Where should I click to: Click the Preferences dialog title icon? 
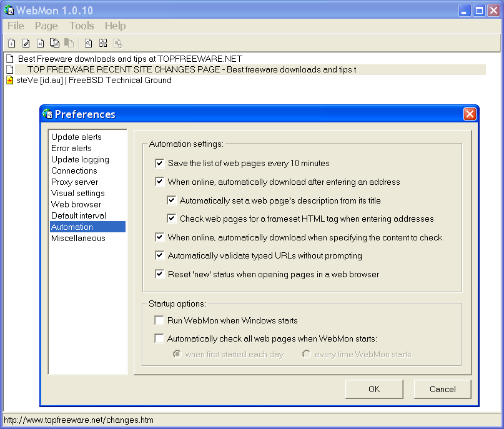pyautogui.click(x=47, y=114)
